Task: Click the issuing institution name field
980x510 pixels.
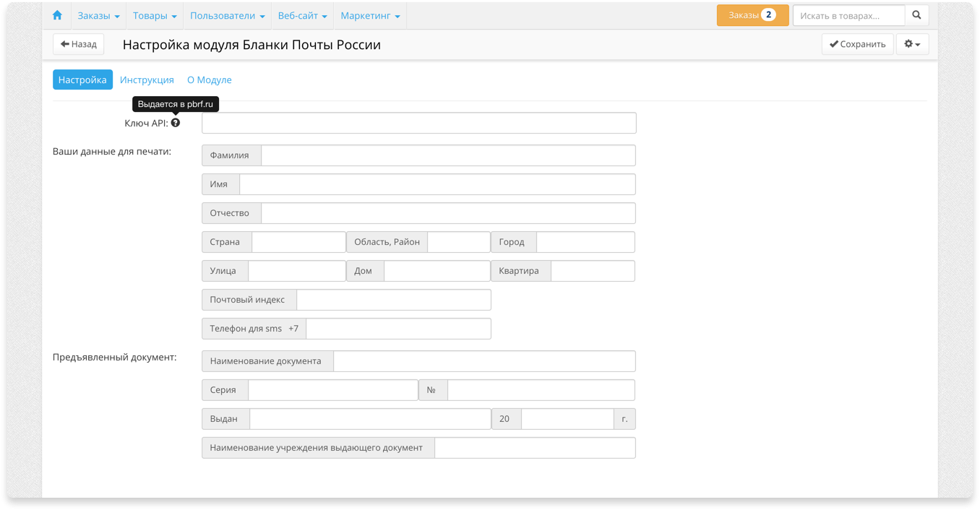Action: [535, 448]
